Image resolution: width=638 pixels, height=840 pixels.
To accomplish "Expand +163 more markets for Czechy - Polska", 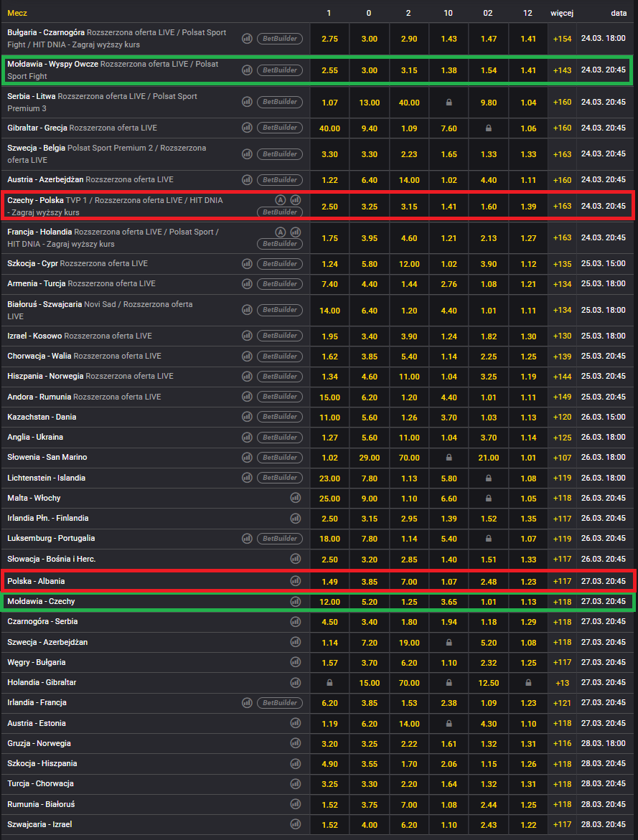I will [x=562, y=206].
